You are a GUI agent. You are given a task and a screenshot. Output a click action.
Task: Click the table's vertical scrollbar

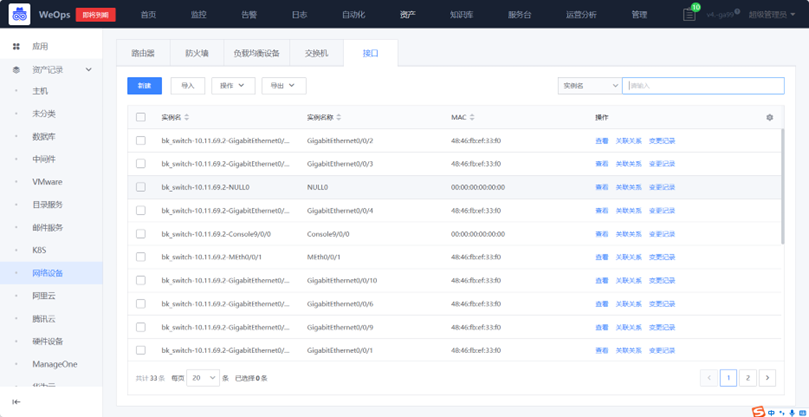783,186
